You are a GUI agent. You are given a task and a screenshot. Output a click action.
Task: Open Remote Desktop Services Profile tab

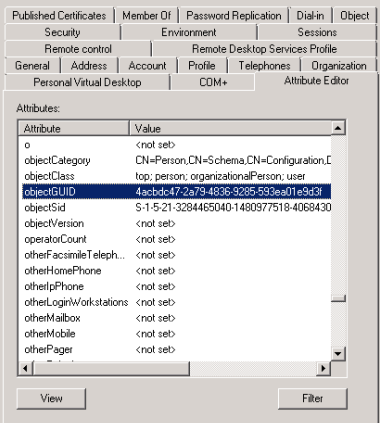pyautogui.click(x=264, y=49)
